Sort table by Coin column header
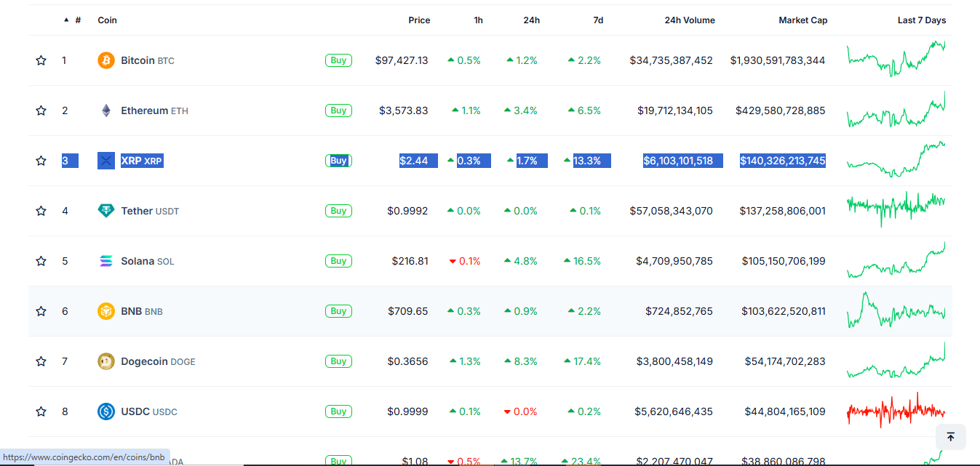The height and width of the screenshot is (466, 980). click(107, 20)
